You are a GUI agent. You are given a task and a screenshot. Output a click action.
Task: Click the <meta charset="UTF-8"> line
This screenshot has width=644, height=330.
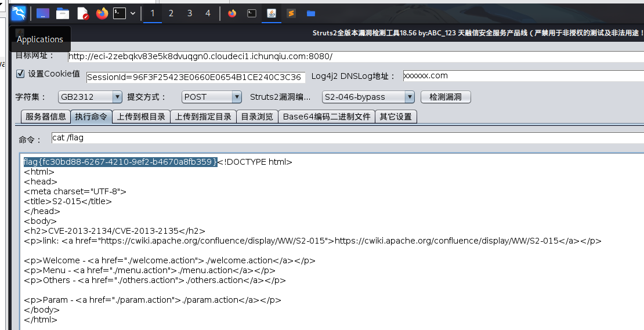(75, 191)
